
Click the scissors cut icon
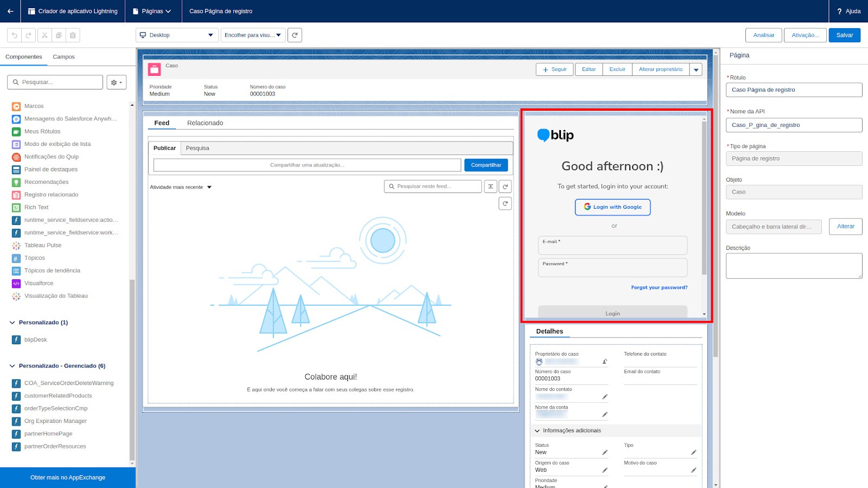44,35
